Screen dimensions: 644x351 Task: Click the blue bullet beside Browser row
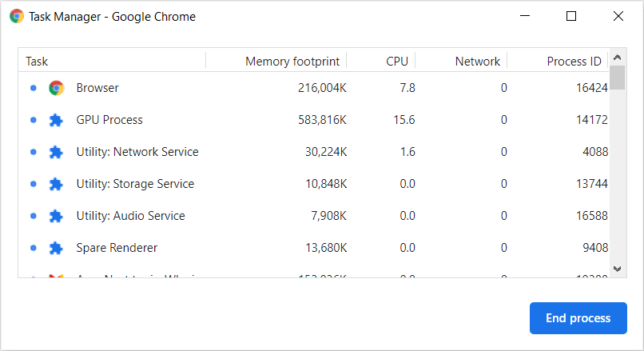(34, 88)
